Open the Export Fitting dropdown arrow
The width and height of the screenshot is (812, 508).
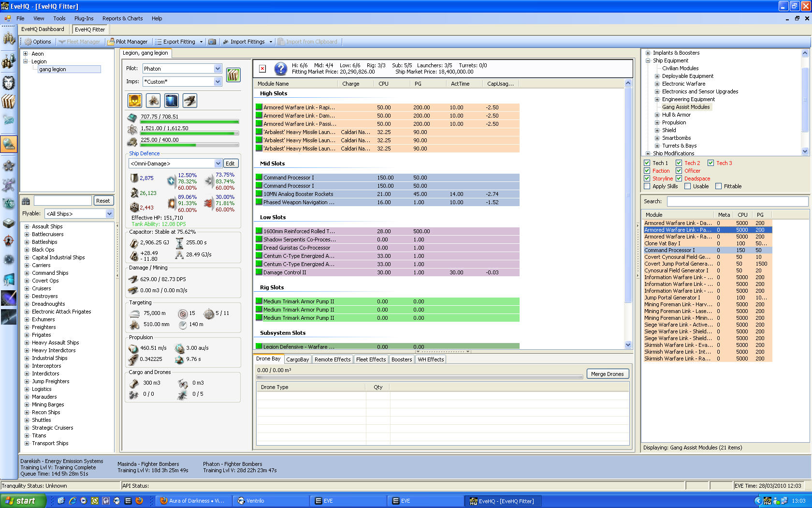(201, 42)
